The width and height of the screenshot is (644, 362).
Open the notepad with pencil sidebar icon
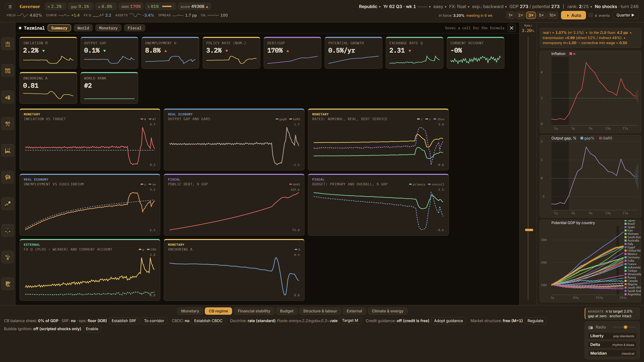(x=8, y=284)
